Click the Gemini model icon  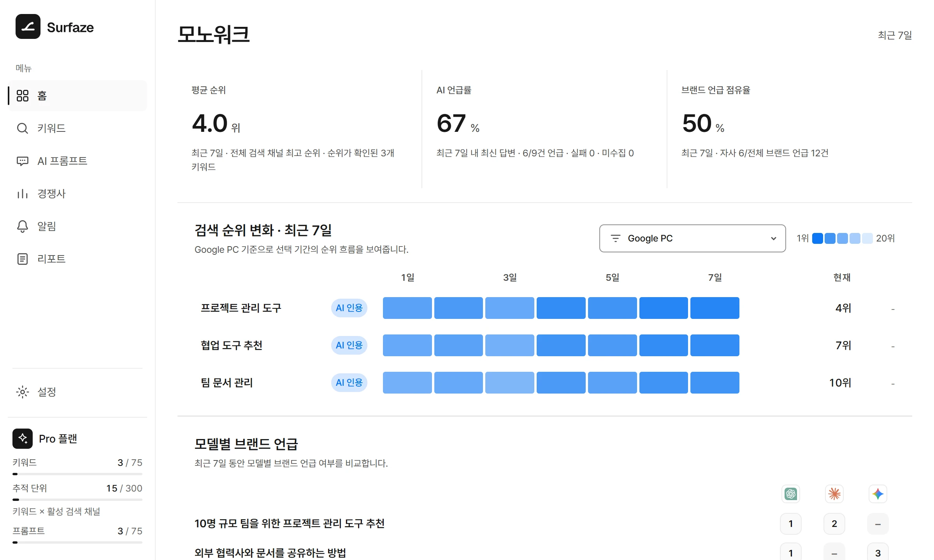pos(878,494)
